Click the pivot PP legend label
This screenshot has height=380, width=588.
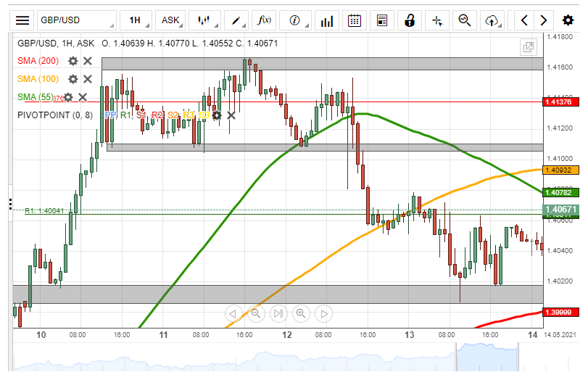click(x=110, y=115)
